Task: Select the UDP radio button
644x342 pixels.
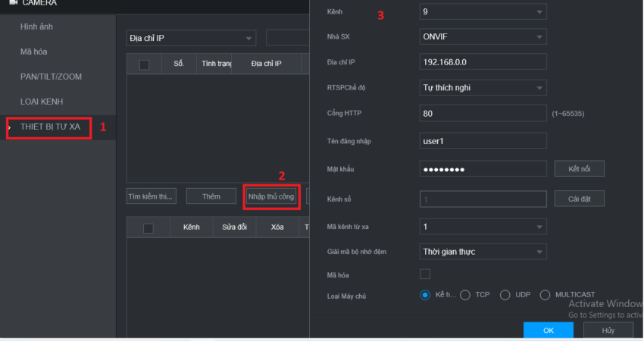Action: [x=505, y=295]
